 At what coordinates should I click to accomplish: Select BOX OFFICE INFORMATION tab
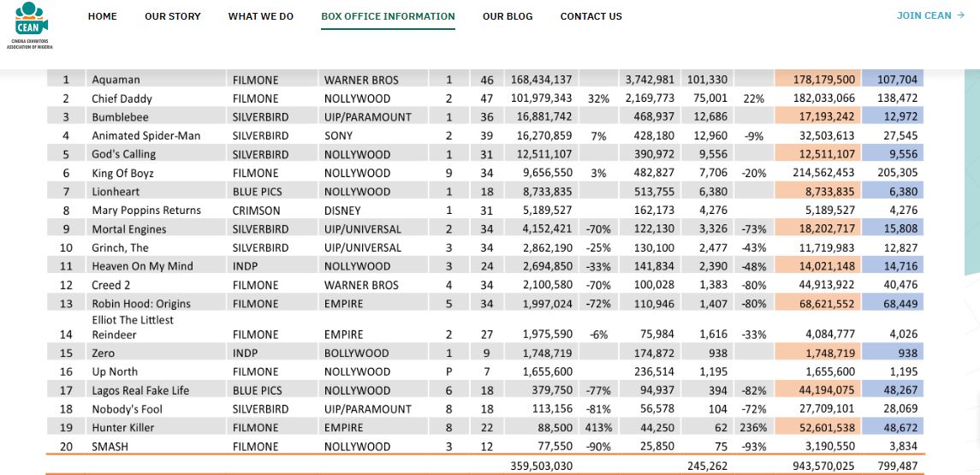tap(388, 16)
